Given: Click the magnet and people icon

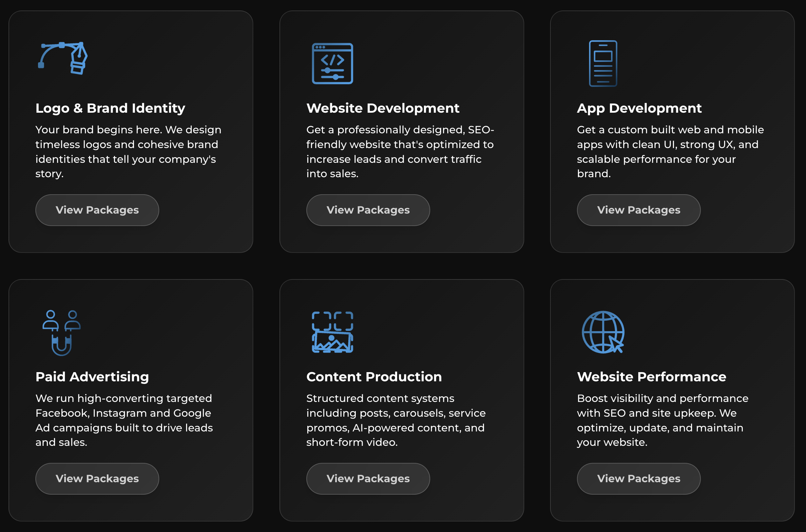Looking at the screenshot, I should (61, 333).
